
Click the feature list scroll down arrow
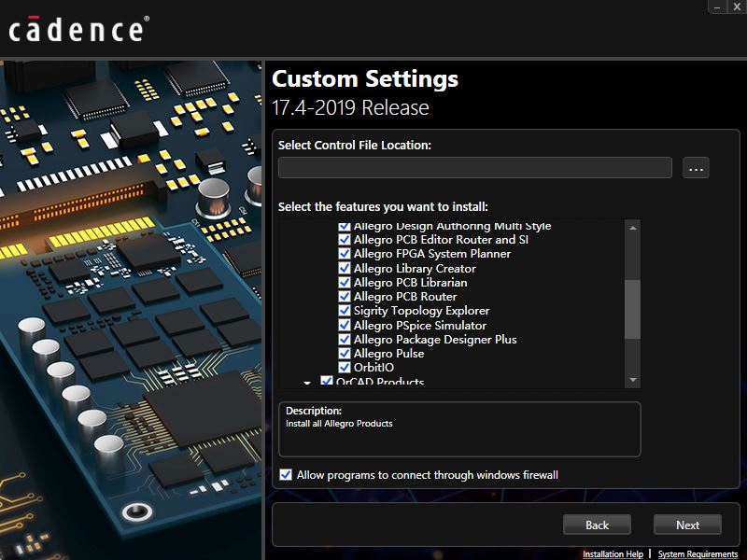click(x=633, y=380)
